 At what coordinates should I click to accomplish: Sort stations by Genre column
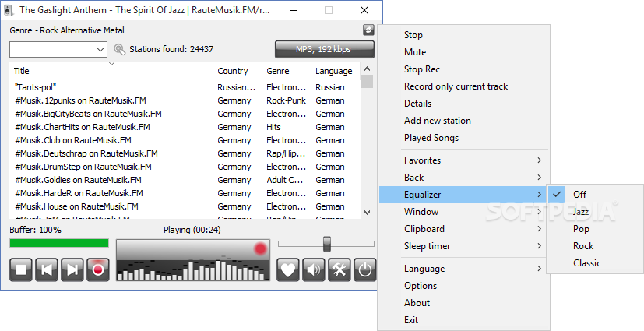(287, 71)
